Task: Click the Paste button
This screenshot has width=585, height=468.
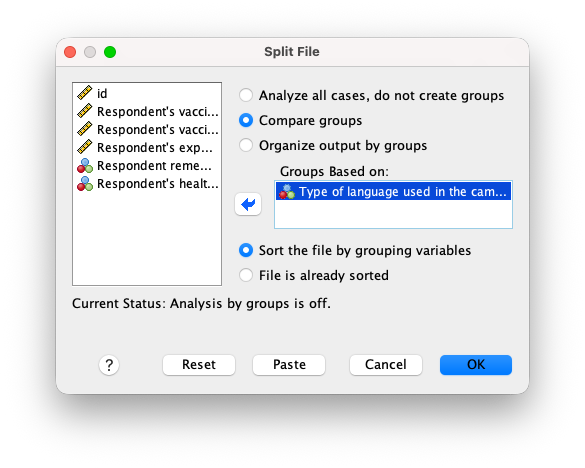Action: click(289, 365)
